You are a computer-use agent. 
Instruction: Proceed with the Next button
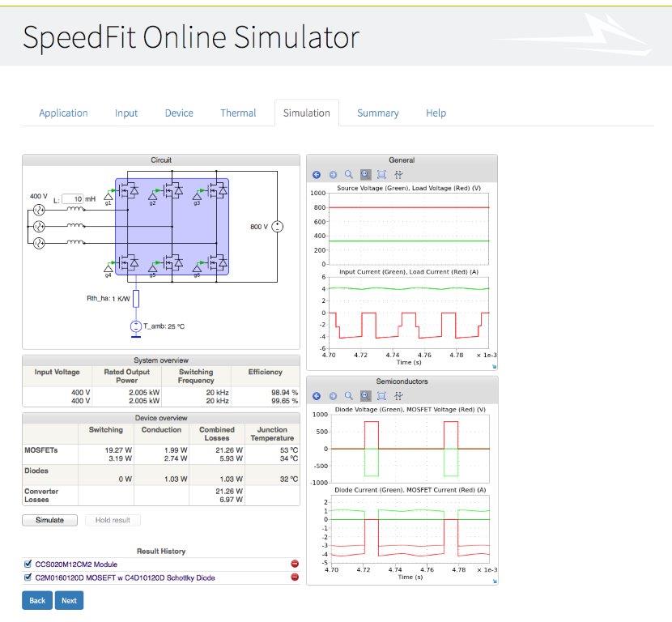pos(69,600)
